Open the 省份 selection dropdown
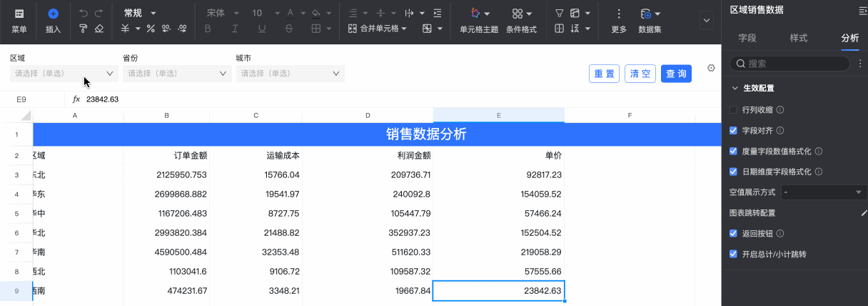The image size is (868, 306). (x=177, y=73)
